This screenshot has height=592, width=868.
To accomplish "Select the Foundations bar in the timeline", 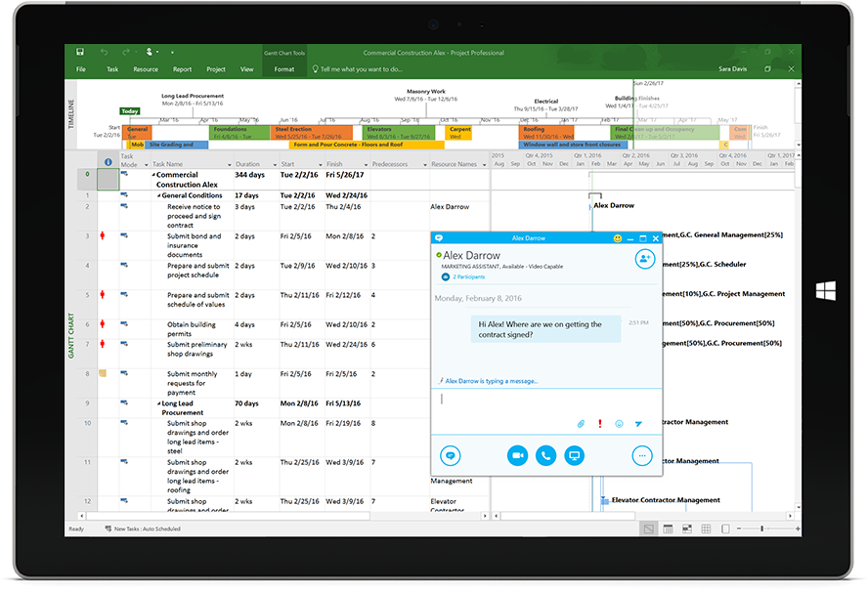I will 239,132.
